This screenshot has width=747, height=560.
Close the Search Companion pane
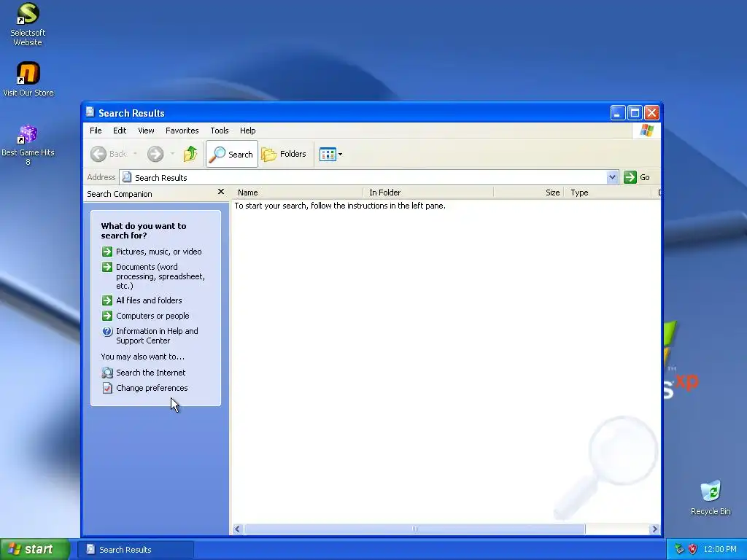220,192
